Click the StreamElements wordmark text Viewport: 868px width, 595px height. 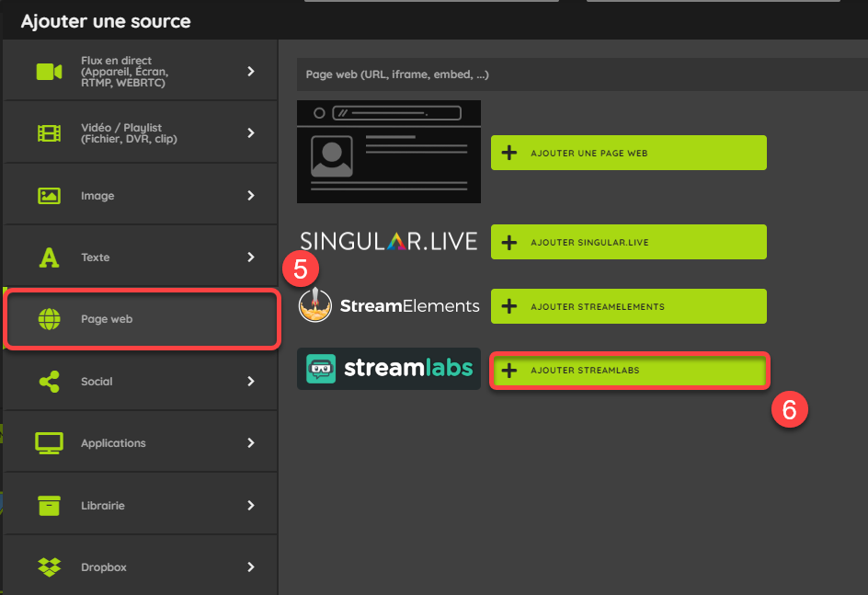click(410, 305)
